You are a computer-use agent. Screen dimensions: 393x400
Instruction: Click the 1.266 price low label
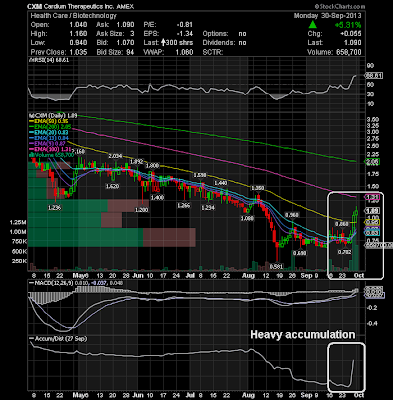point(183,206)
